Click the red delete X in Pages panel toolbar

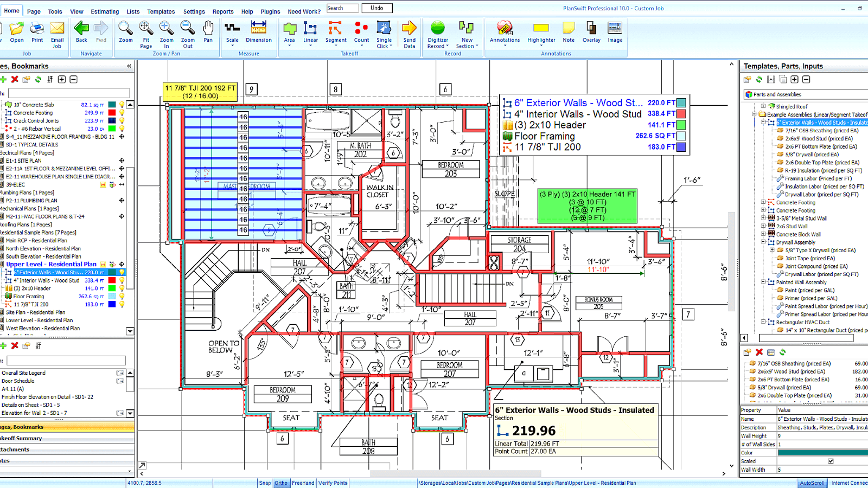coord(15,79)
